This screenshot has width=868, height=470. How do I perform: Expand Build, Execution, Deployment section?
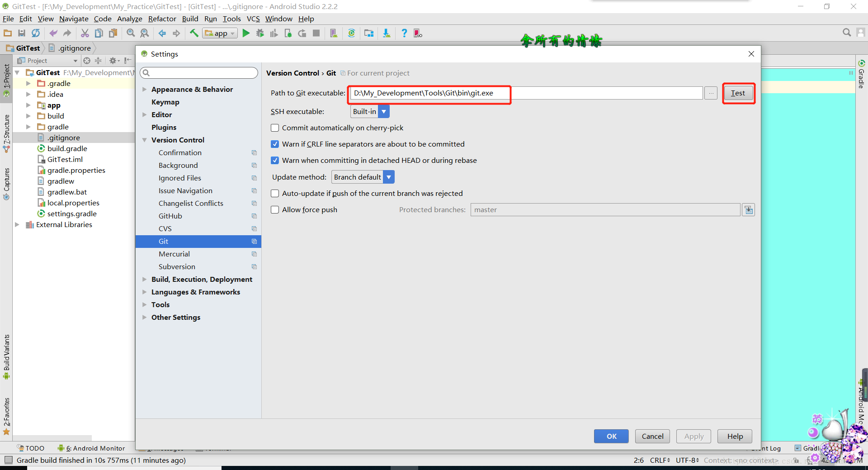(145, 280)
